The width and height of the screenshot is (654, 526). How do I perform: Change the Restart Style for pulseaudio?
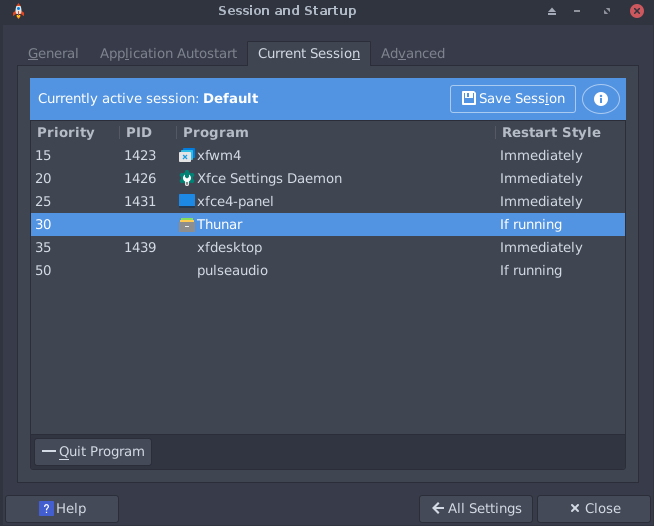click(x=531, y=271)
